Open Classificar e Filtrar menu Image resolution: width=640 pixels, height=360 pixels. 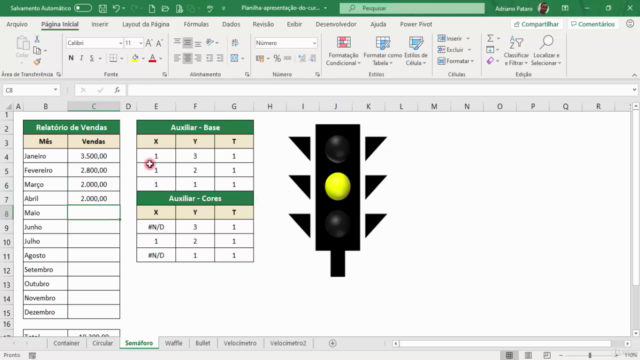pyautogui.click(x=516, y=51)
